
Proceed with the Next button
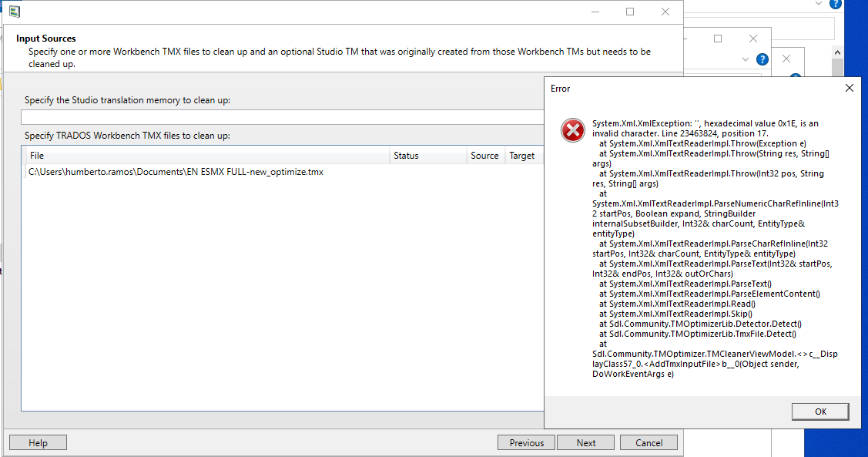coord(585,442)
